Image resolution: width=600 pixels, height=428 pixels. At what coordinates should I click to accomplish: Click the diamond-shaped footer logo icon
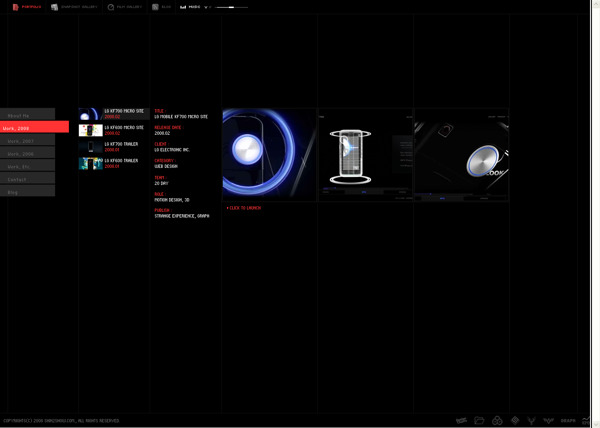pos(515,420)
